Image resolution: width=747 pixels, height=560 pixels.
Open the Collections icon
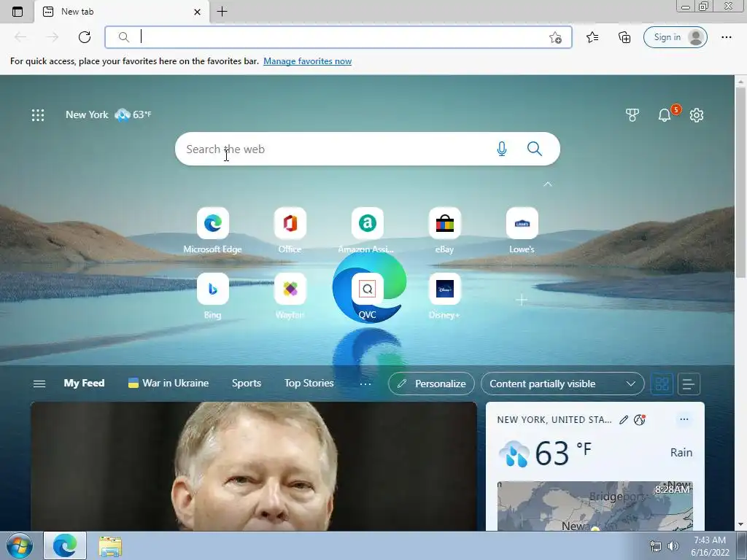(624, 37)
